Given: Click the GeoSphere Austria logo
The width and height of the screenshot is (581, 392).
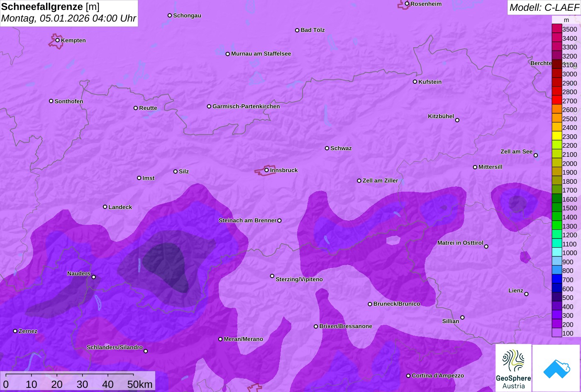Looking at the screenshot, I should click(513, 368).
